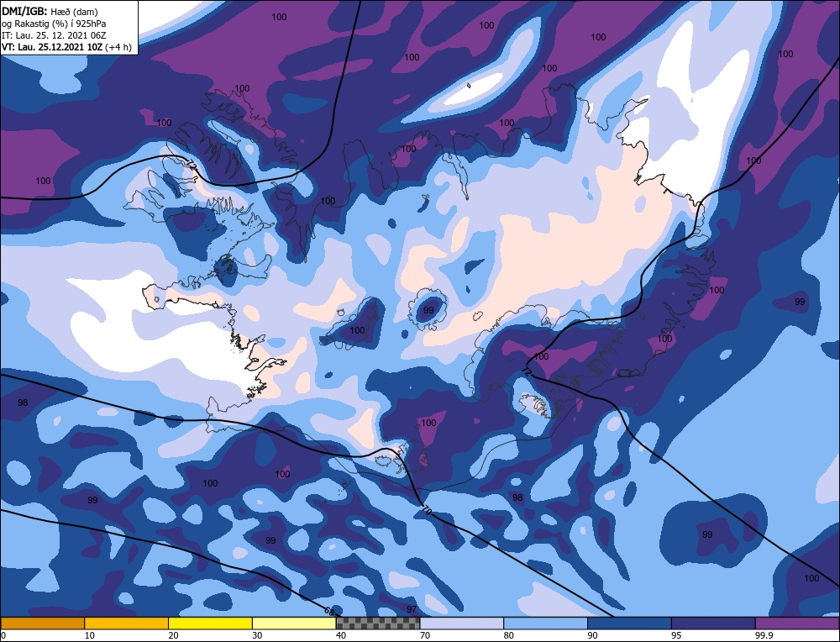Viewport: 840px width, 642px height.
Task: Select the dark indigo 95–99.9 legend swatch
Action: tap(713, 623)
